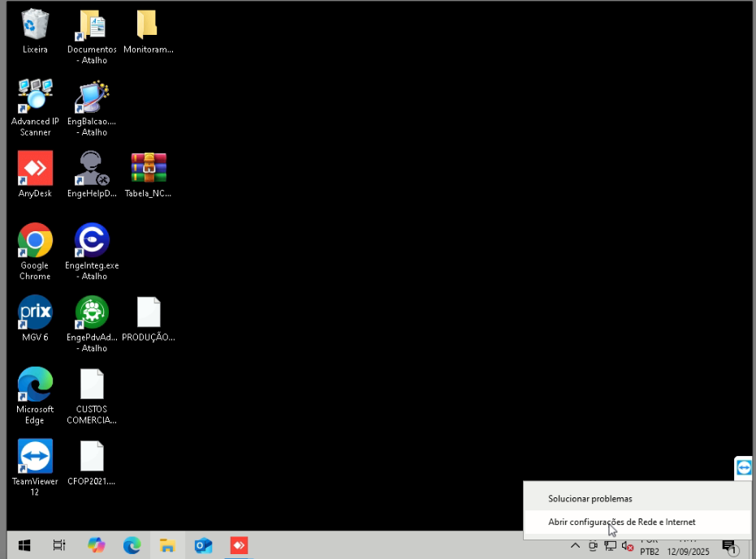
Task: Select Google Chrome desktop shortcut
Action: (35, 240)
